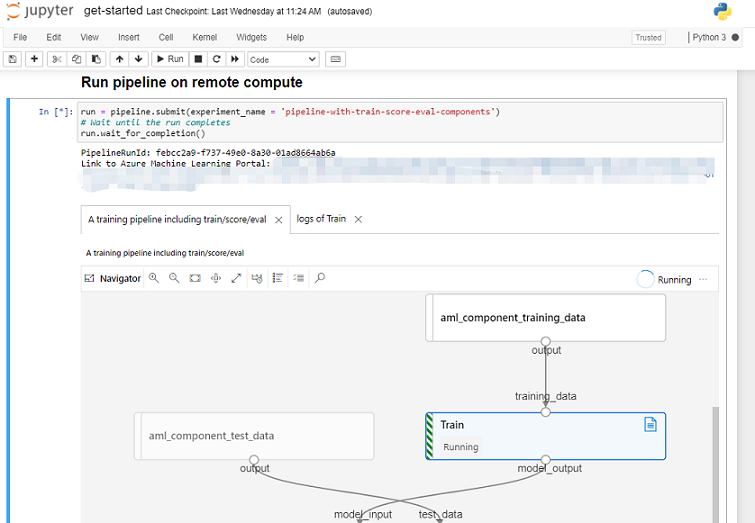Open the Help menu

295,38
